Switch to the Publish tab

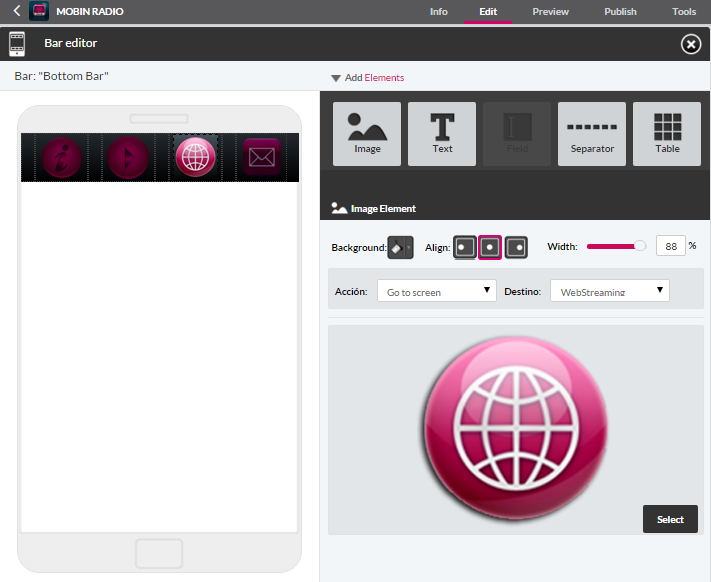point(620,12)
